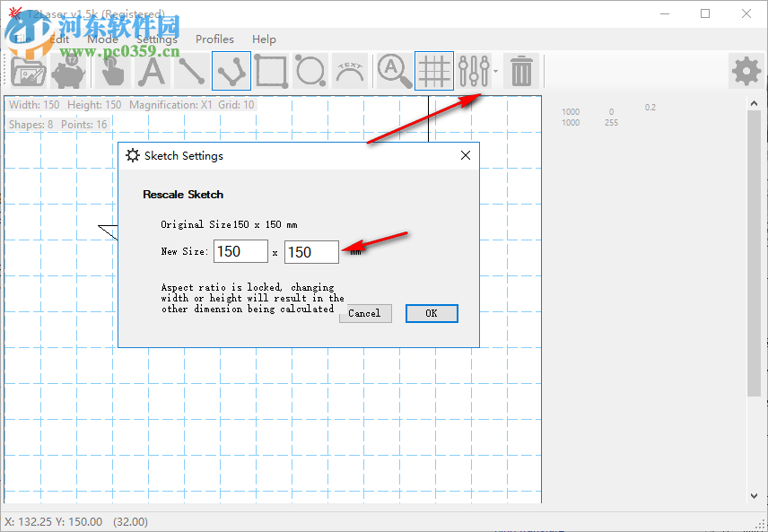This screenshot has height=532, width=768.
Task: Click the canvas info 'Width: 150' label
Action: point(34,105)
